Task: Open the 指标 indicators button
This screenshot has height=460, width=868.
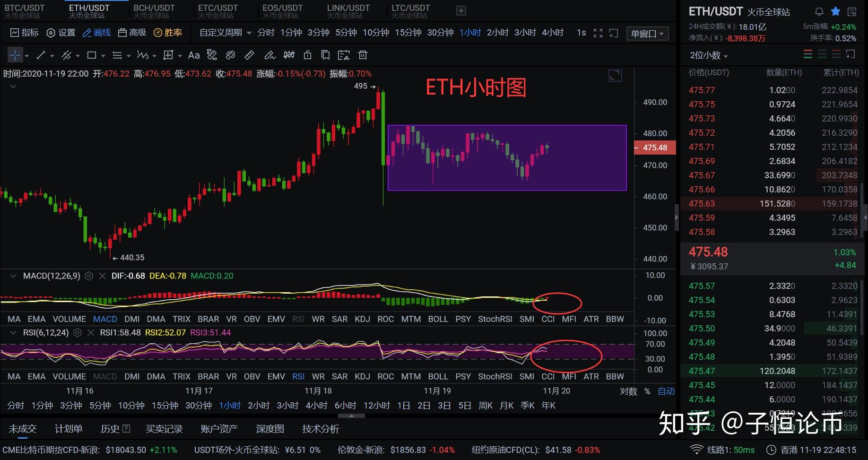Action: pyautogui.click(x=25, y=33)
